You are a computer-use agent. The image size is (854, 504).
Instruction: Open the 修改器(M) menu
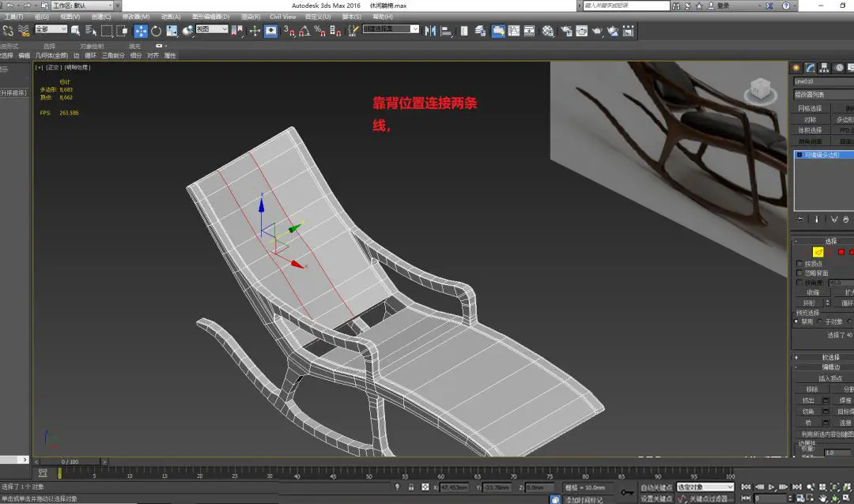coord(135,17)
